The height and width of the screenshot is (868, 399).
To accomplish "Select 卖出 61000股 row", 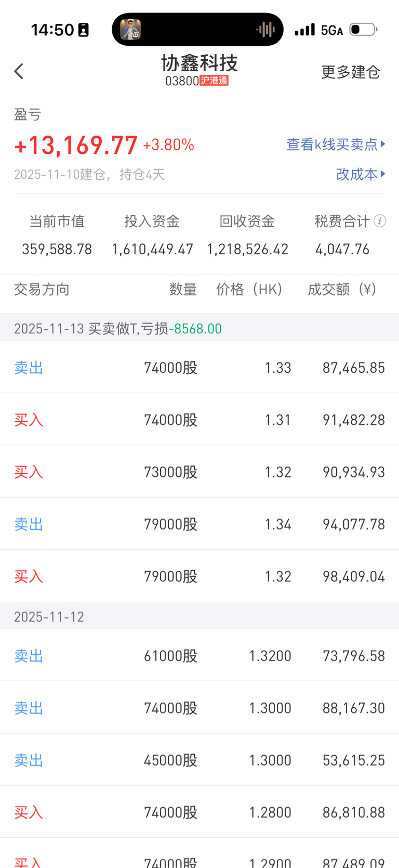I will (x=199, y=655).
